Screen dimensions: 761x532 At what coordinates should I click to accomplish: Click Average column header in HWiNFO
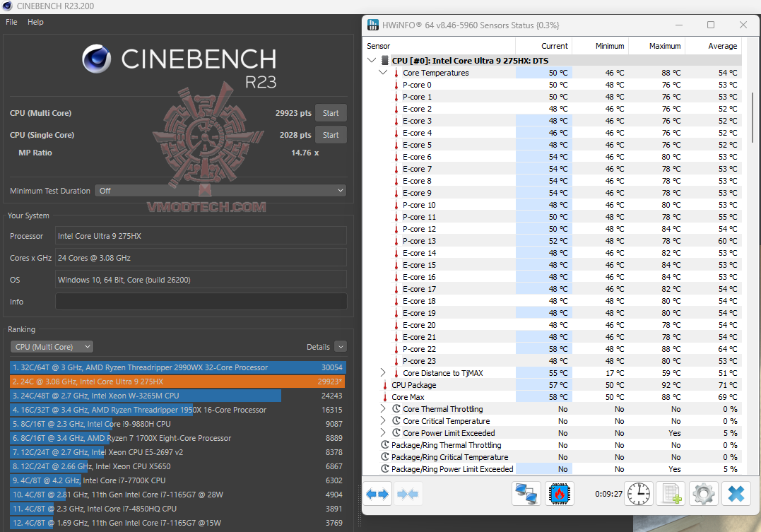(x=714, y=46)
